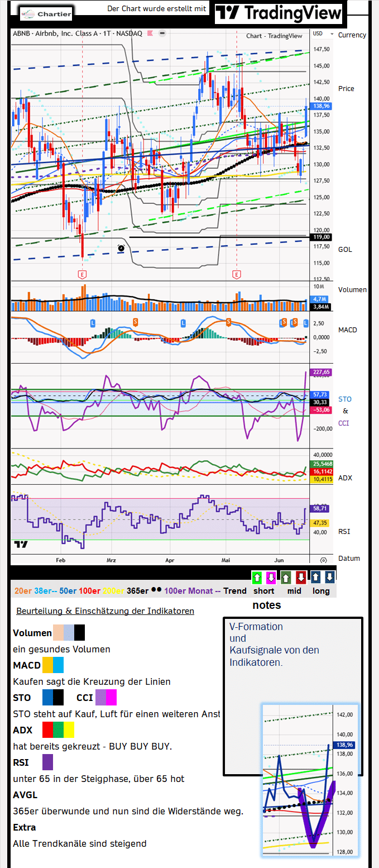Click the purple RSI color swatch

coord(47,762)
